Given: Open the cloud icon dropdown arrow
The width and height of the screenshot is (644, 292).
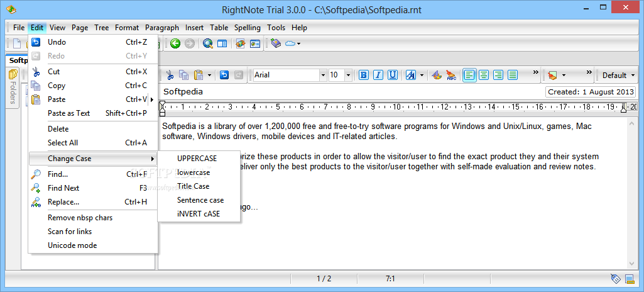Looking at the screenshot, I should click(x=299, y=43).
